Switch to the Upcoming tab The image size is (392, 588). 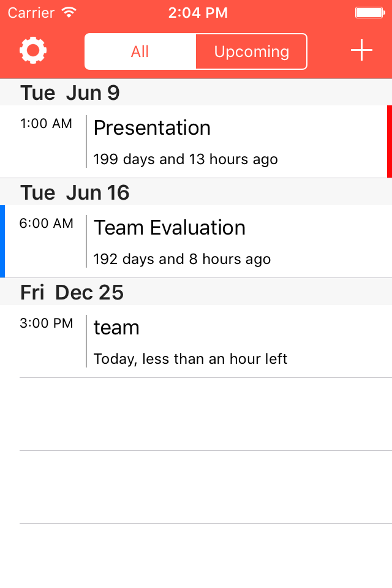tap(251, 51)
